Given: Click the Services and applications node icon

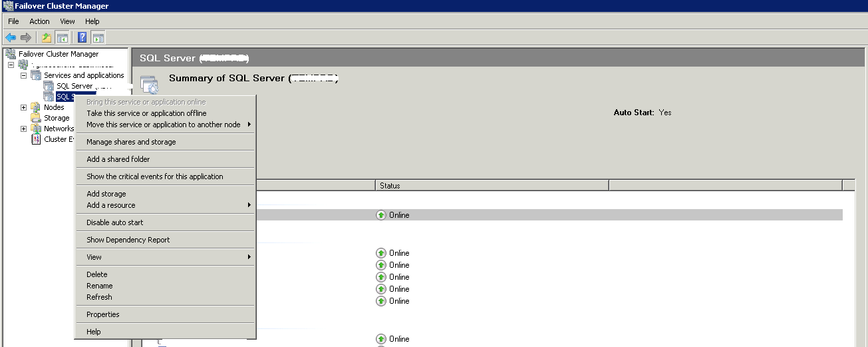Looking at the screenshot, I should tap(36, 75).
